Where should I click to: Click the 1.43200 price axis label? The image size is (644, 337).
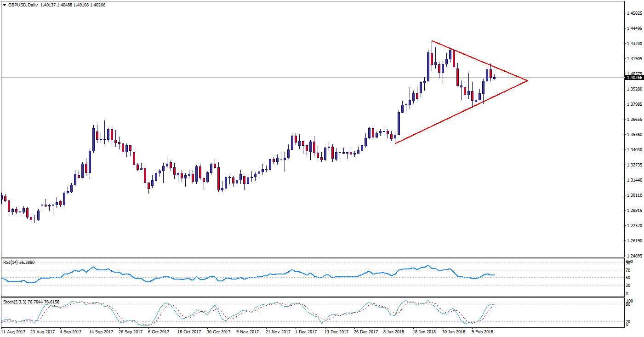click(634, 44)
